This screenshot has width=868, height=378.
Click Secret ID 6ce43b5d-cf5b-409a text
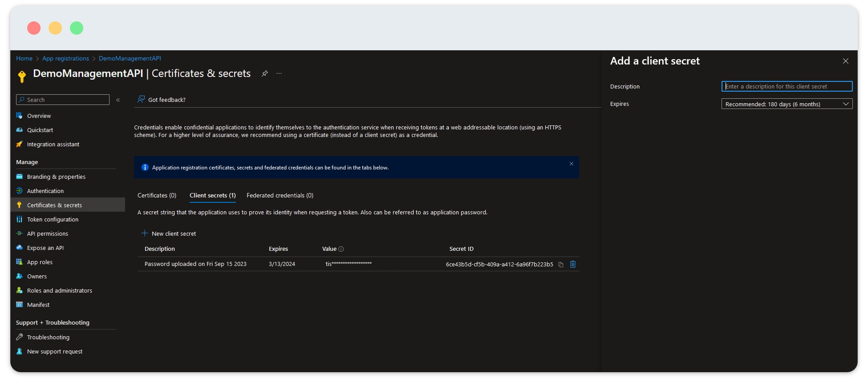click(x=499, y=264)
